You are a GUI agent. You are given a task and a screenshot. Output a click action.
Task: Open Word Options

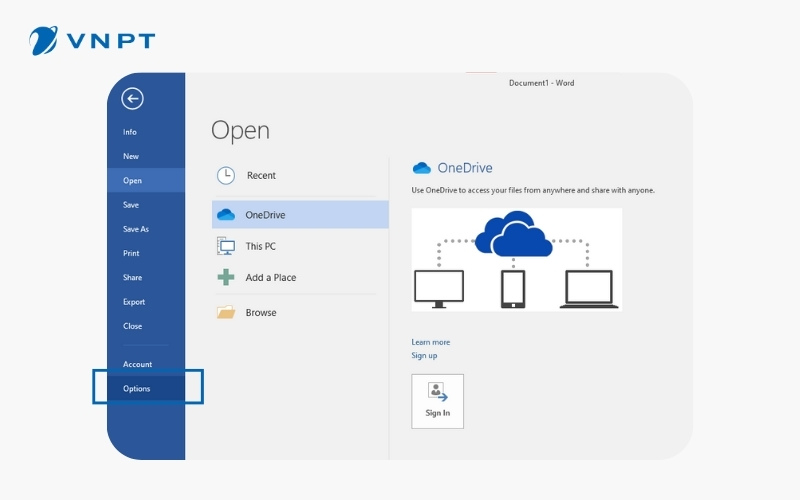tap(137, 388)
